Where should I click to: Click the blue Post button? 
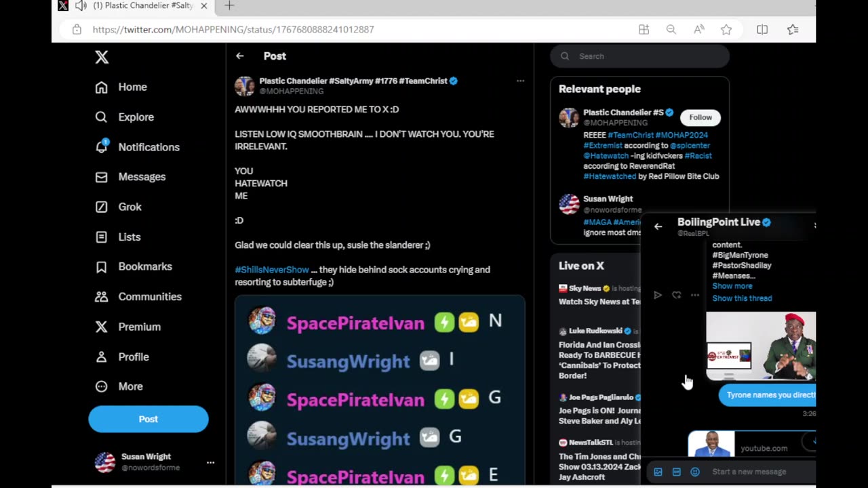tap(149, 419)
